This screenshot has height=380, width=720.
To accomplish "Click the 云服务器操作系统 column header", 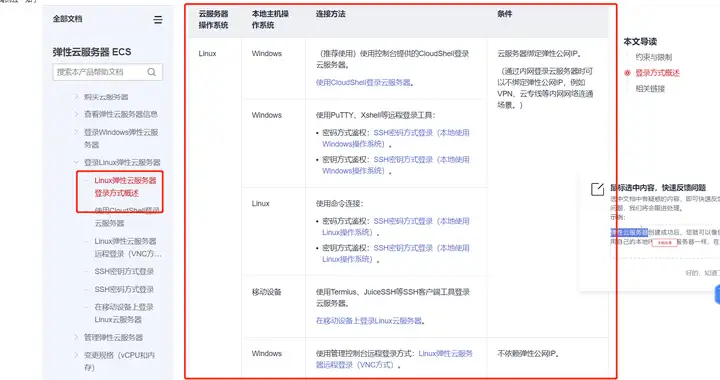I will click(x=213, y=20).
